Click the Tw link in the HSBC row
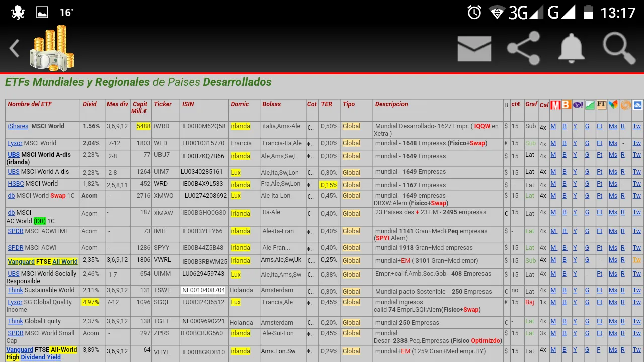This screenshot has width=644, height=362. tap(637, 184)
